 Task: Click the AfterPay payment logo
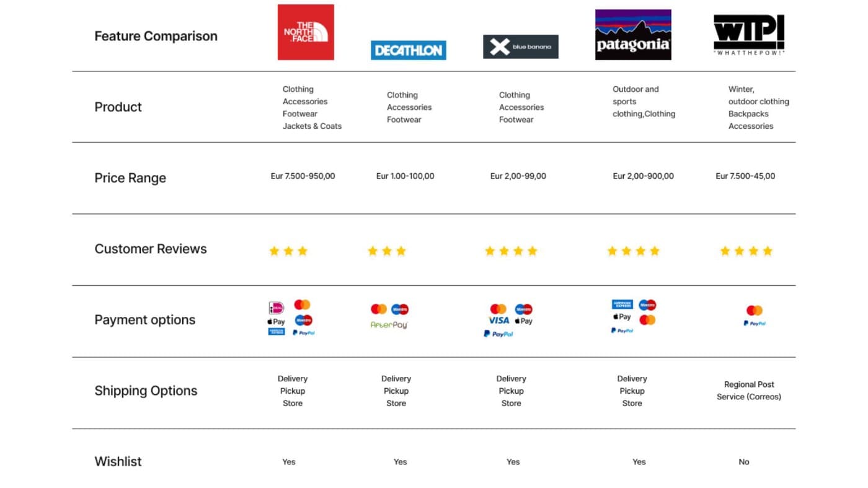pyautogui.click(x=389, y=324)
